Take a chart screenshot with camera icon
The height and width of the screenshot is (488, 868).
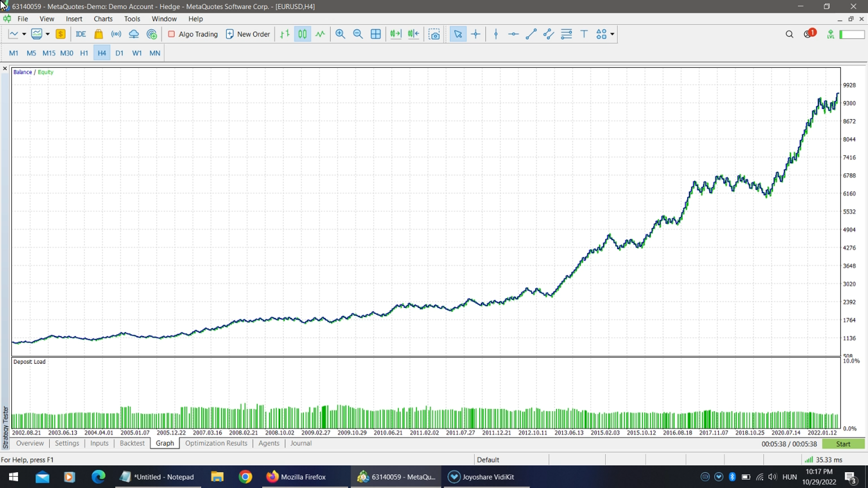coord(434,34)
